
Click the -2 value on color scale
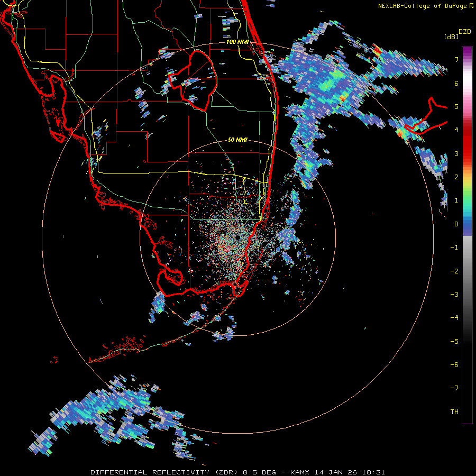(x=454, y=271)
